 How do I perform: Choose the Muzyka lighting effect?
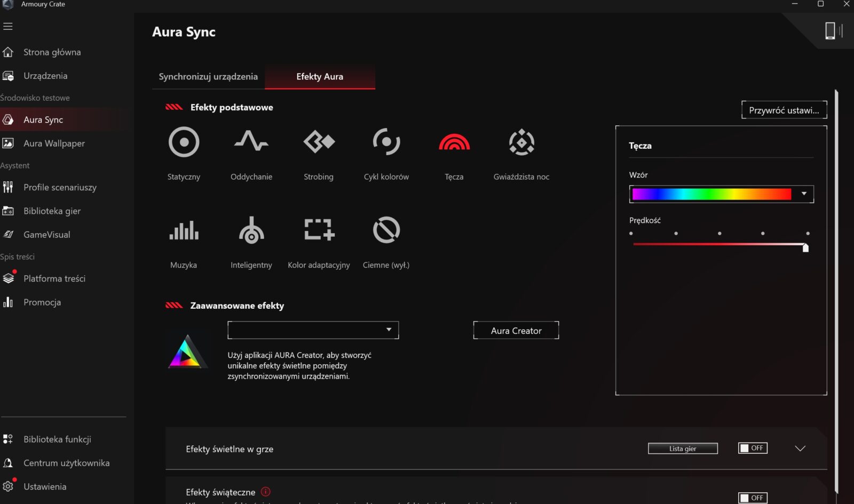pos(184,231)
